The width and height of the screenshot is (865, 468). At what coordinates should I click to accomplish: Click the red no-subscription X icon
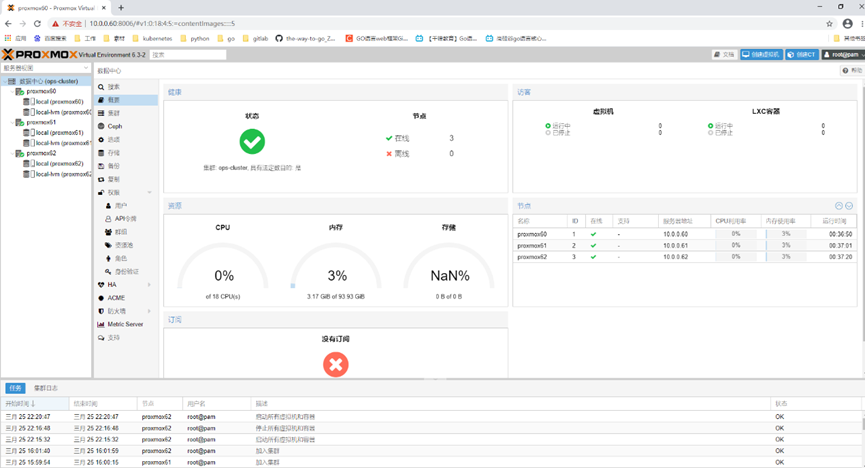click(335, 365)
